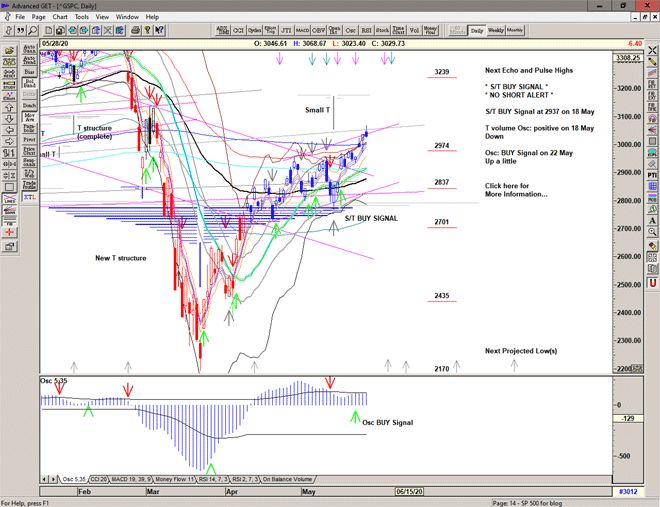The image size is (660, 507).
Task: Click the print icon in top toolbar
Action: [x=136, y=30]
